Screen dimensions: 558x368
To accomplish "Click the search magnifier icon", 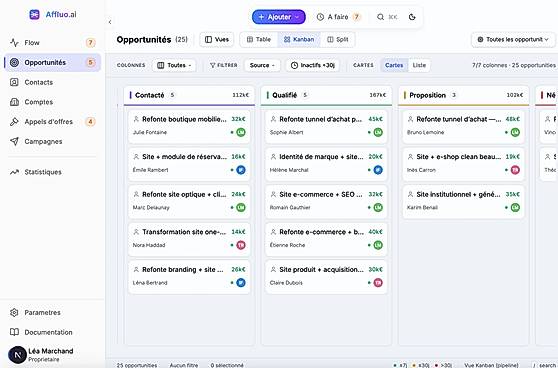I will click(380, 17).
